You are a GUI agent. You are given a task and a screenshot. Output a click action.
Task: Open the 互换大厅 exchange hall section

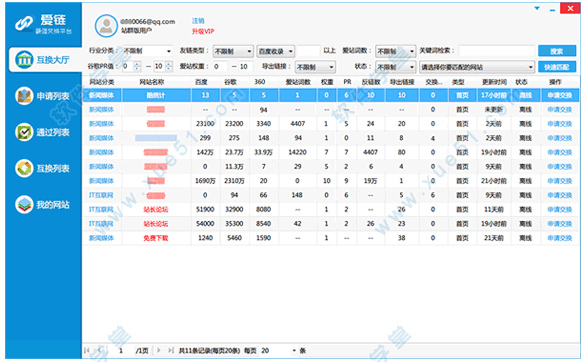tap(45, 60)
